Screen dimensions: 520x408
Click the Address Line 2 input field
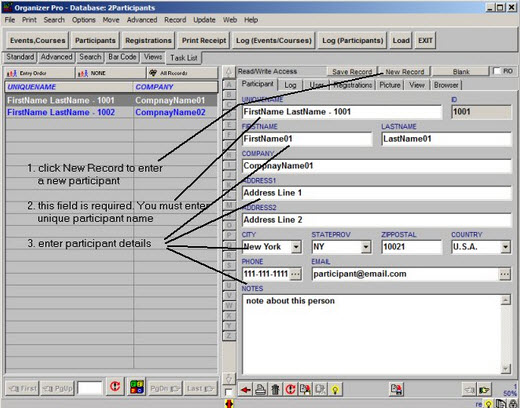pos(376,220)
